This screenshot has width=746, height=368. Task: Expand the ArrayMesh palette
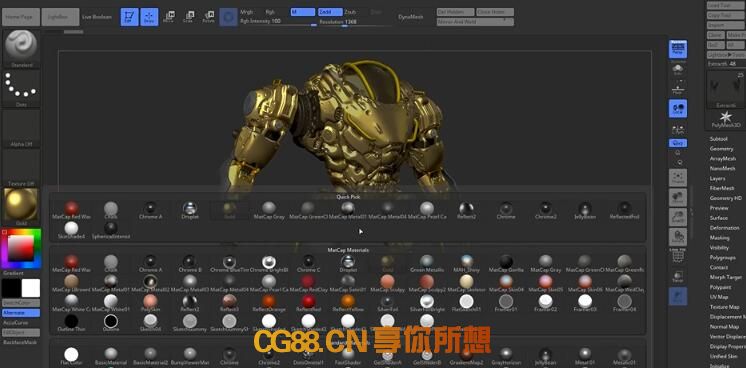point(723,159)
